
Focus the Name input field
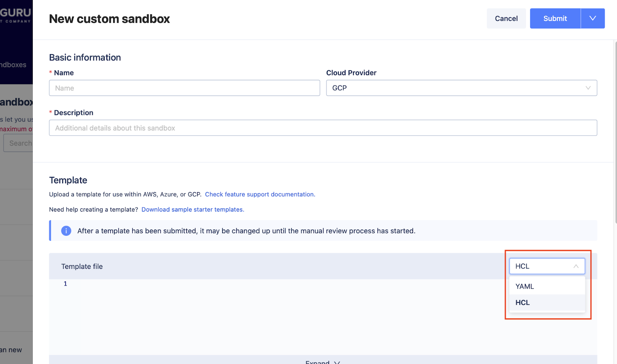pyautogui.click(x=184, y=88)
